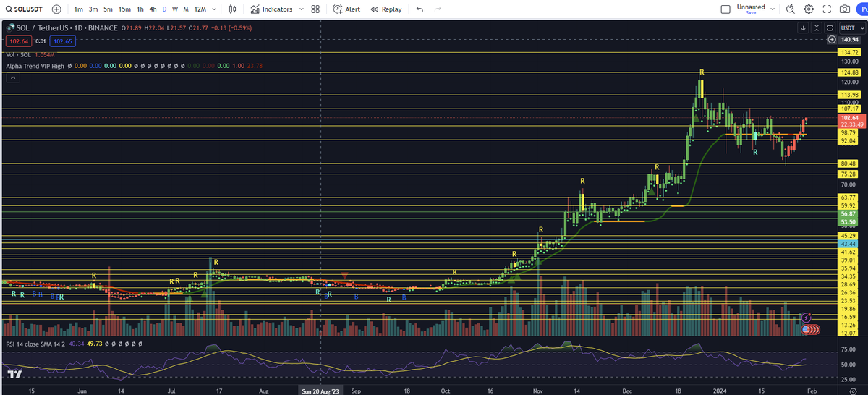Create a new Alert
The image size is (868, 395).
pyautogui.click(x=347, y=9)
